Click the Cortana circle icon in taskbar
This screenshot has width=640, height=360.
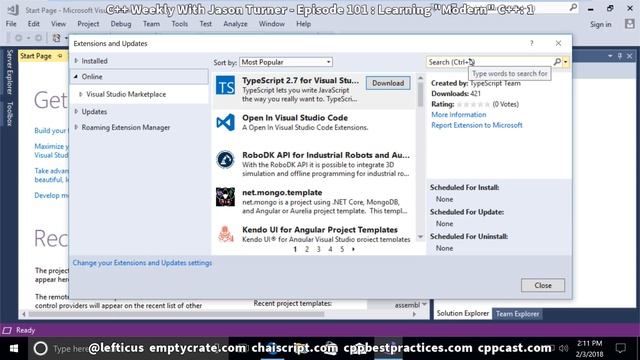(x=40, y=348)
